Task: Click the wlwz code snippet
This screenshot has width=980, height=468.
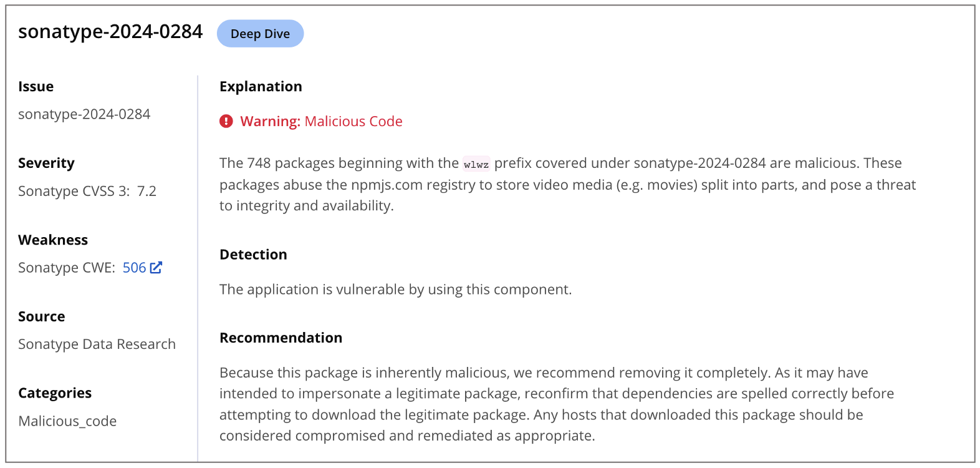Action: (x=476, y=164)
